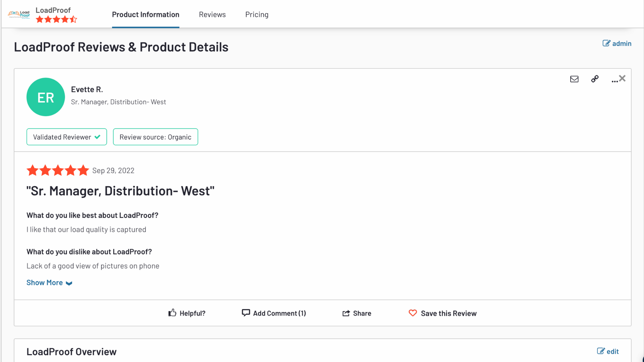The height and width of the screenshot is (362, 644).
Task: Open Evette R. reviewer profile name
Action: (87, 89)
